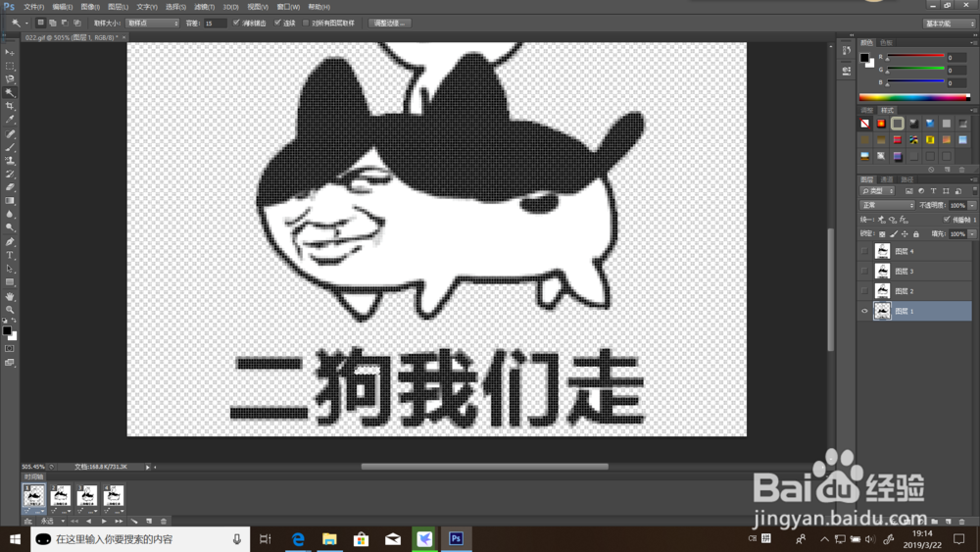Viewport: 980px width, 552px height.
Task: Show layer 图层 4 visibility
Action: [x=864, y=251]
